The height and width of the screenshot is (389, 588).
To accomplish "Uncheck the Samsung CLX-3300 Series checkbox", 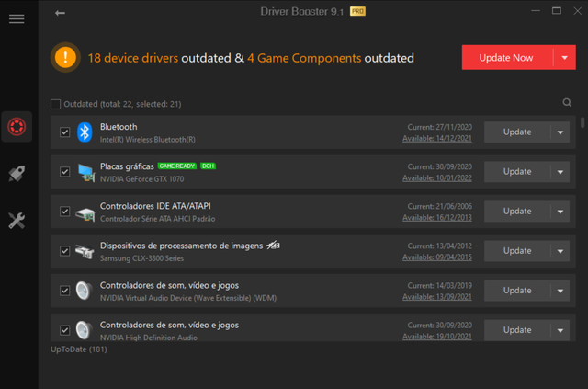I will click(x=65, y=251).
